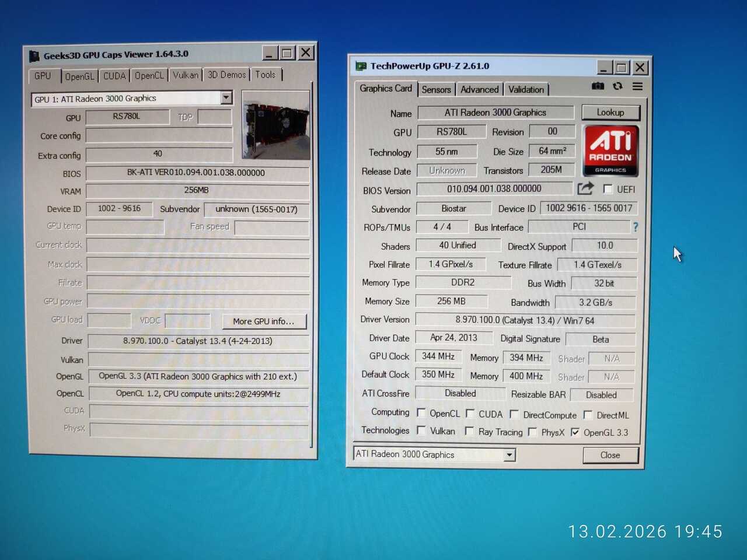Toggle the OpenGL 3.3 checkbox
Viewport: 747px width, 560px height.
coord(575,432)
